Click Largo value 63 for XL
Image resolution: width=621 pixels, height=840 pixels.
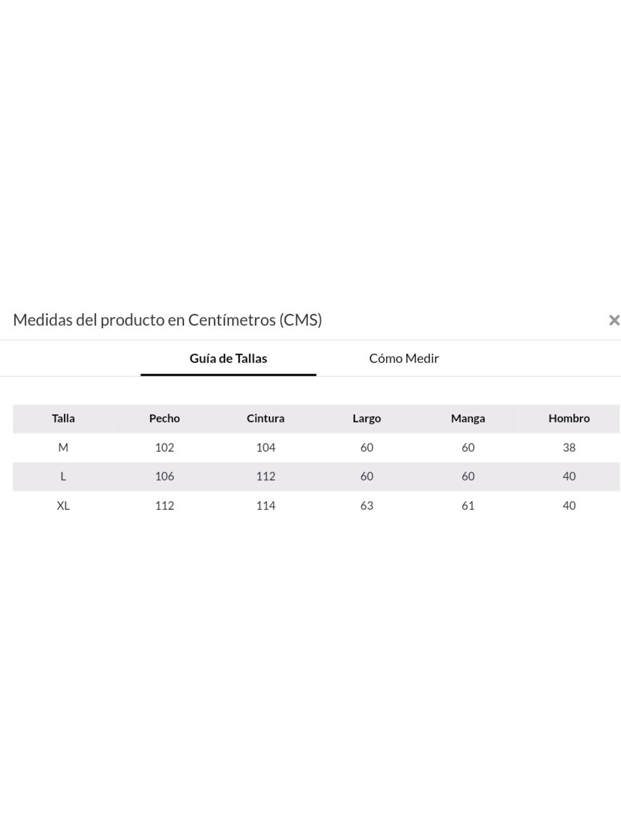coord(367,506)
